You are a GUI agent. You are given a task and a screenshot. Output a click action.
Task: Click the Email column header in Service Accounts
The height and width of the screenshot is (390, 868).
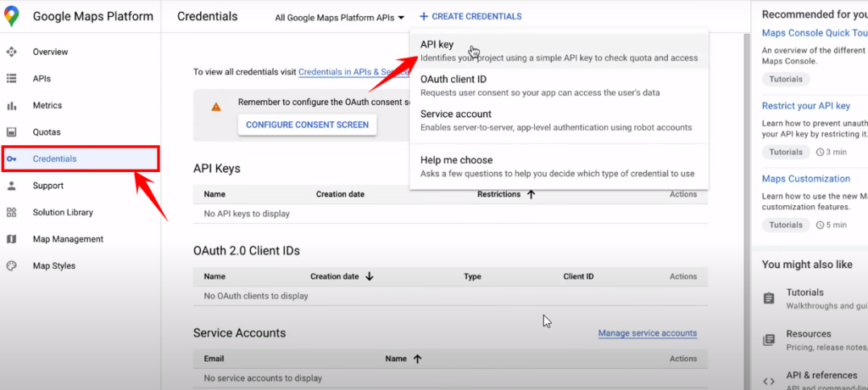click(214, 359)
